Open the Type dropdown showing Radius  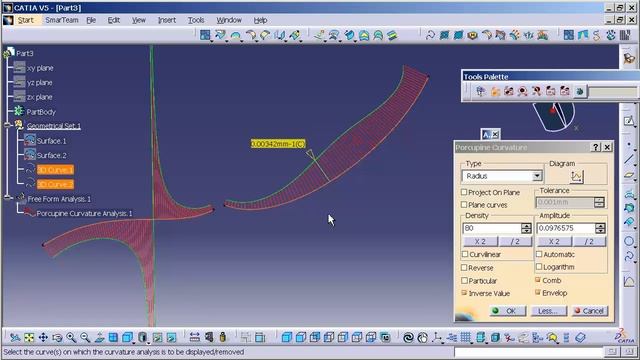[502, 176]
